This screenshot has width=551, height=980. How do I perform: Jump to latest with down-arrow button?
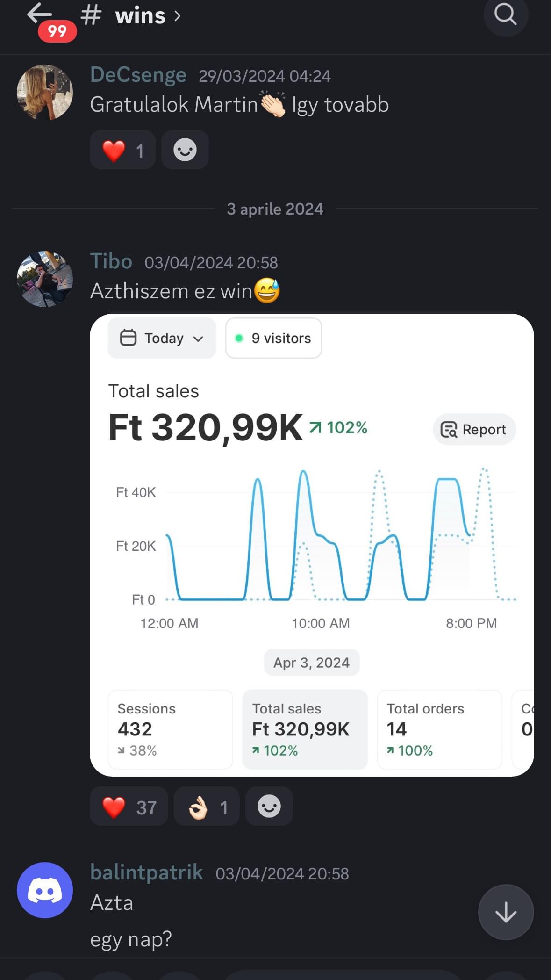point(506,912)
